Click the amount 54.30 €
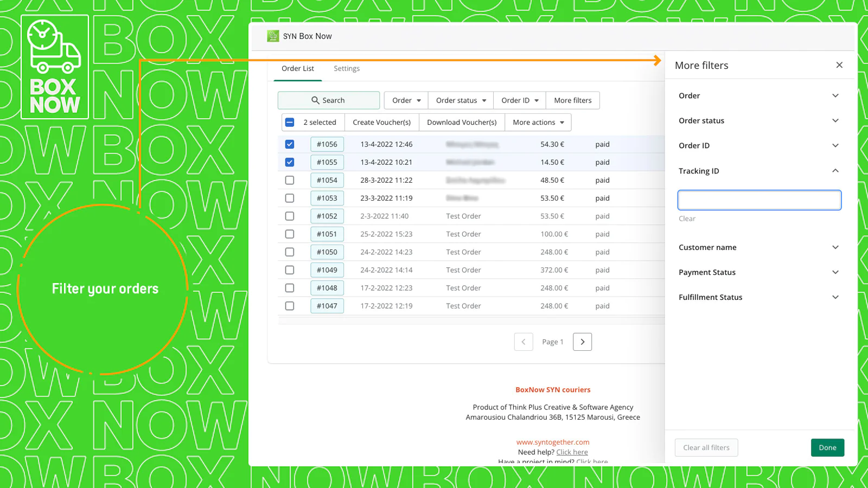The image size is (868, 488). [x=552, y=144]
